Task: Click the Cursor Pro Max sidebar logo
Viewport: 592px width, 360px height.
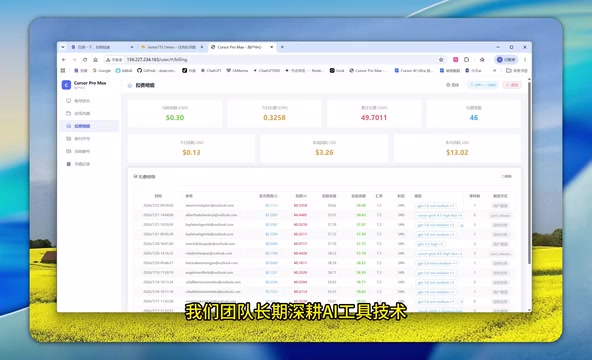Action: 66,85
